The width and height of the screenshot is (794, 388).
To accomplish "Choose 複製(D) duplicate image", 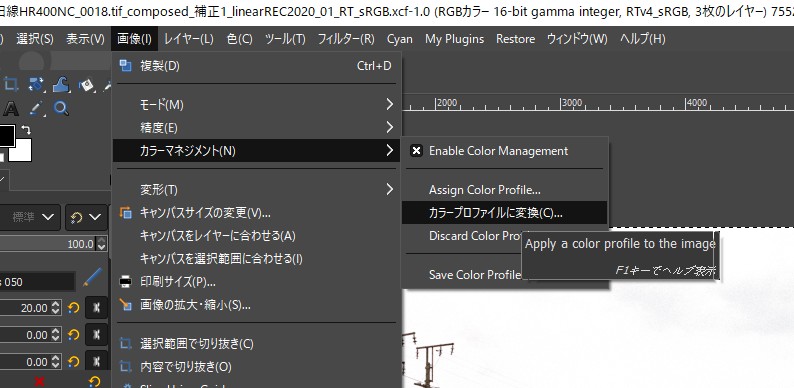I will [257, 66].
